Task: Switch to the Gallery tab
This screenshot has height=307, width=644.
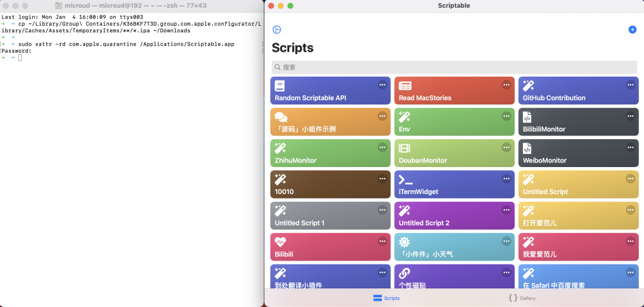Action: (522, 298)
